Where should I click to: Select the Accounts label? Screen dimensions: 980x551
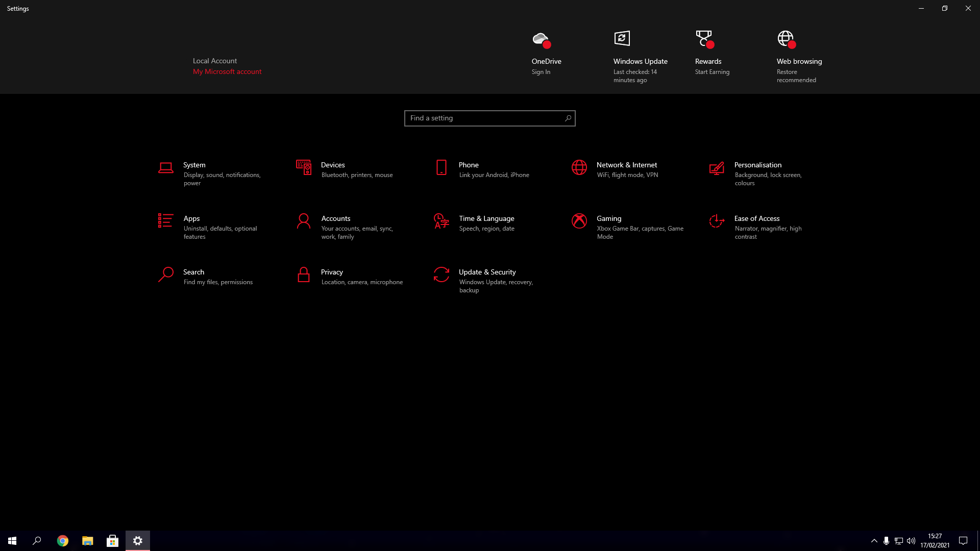tap(336, 218)
